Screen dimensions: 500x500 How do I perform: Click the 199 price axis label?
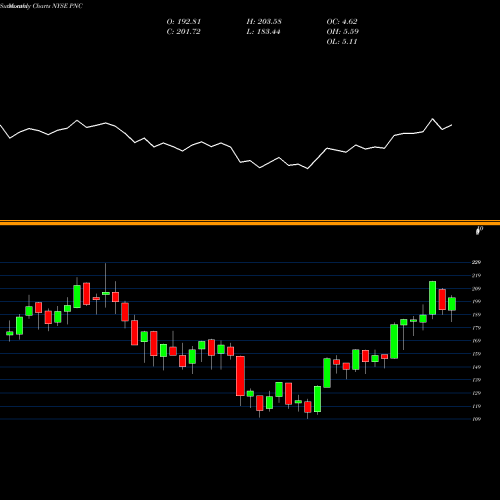coord(476,302)
